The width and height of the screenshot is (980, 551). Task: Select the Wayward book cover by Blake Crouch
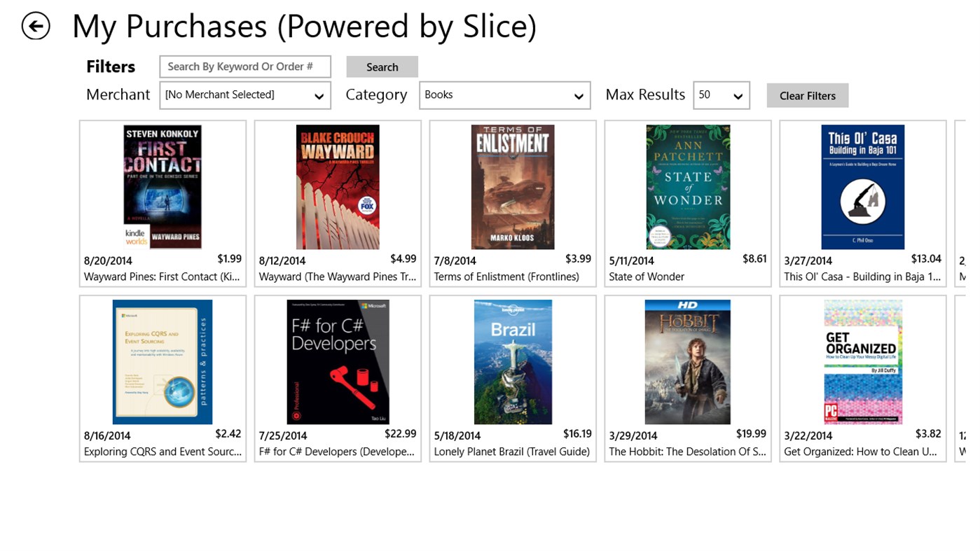[338, 186]
